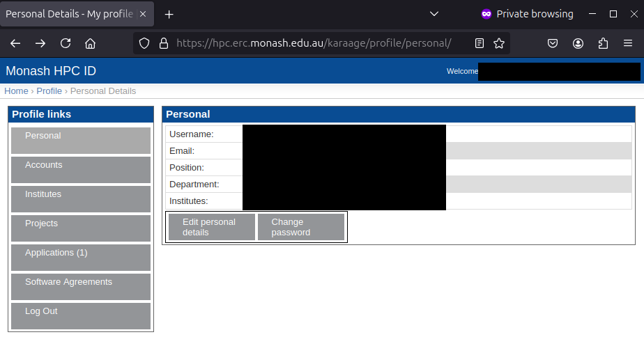Open the save to Pocket icon
The image size is (644, 337).
[x=553, y=43]
